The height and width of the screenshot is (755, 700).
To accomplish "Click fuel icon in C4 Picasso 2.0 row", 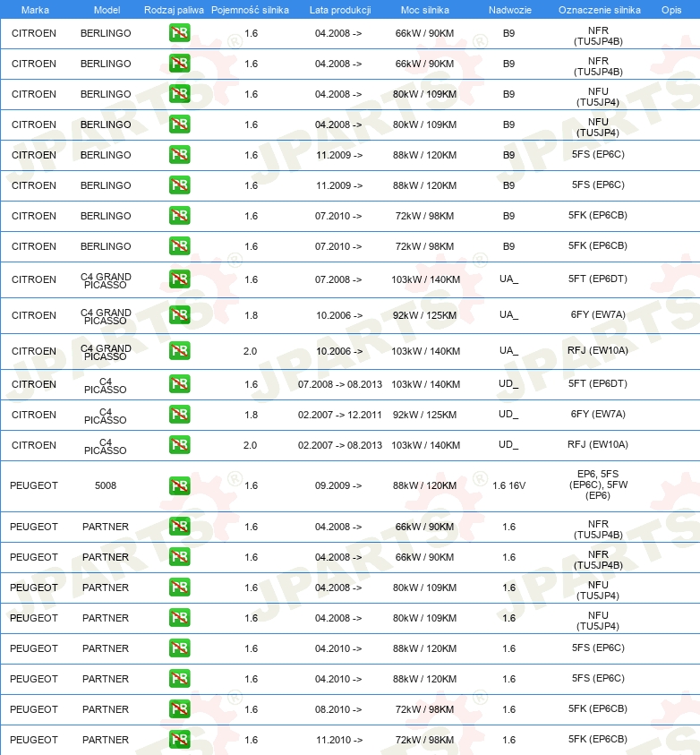I will point(179,444).
